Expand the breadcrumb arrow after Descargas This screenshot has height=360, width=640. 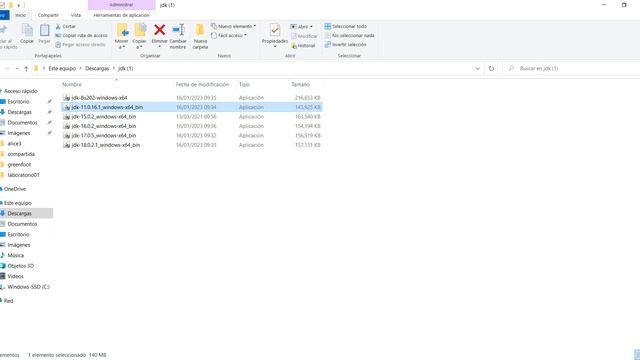tap(114, 69)
